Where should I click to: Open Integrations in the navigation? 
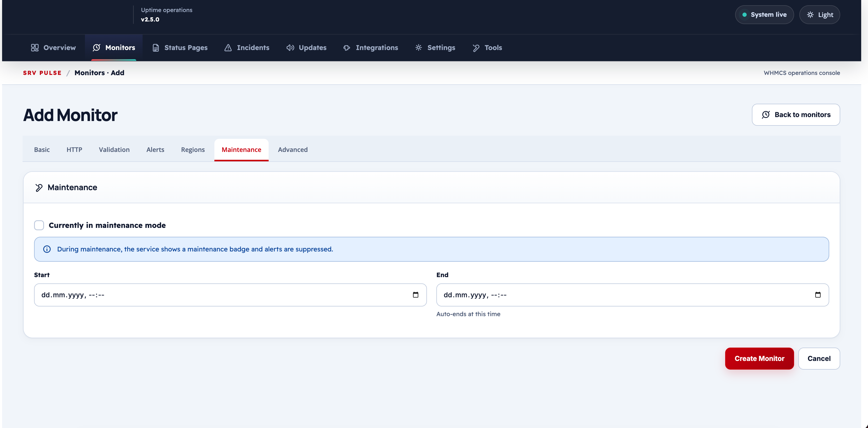[371, 48]
